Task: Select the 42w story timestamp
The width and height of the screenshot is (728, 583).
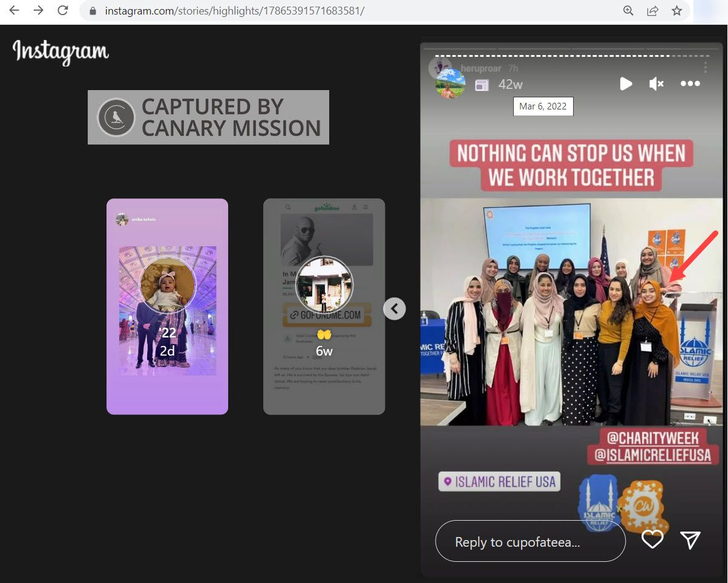Action: 510,84
